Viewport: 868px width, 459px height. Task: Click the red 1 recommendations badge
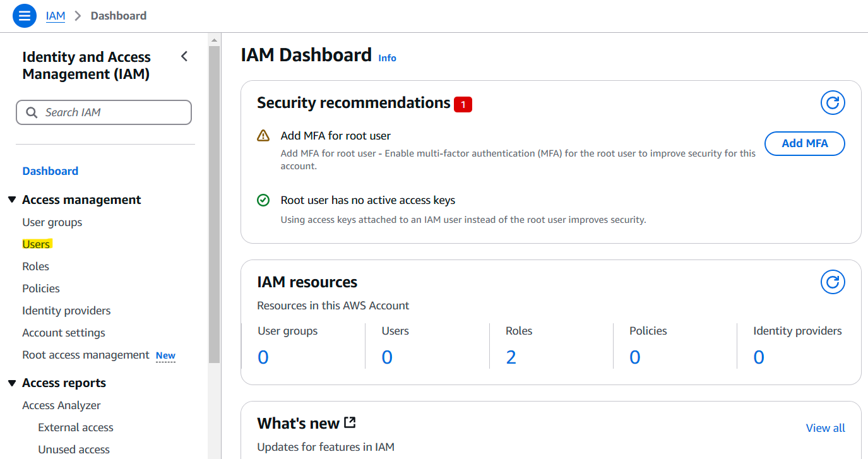click(463, 104)
